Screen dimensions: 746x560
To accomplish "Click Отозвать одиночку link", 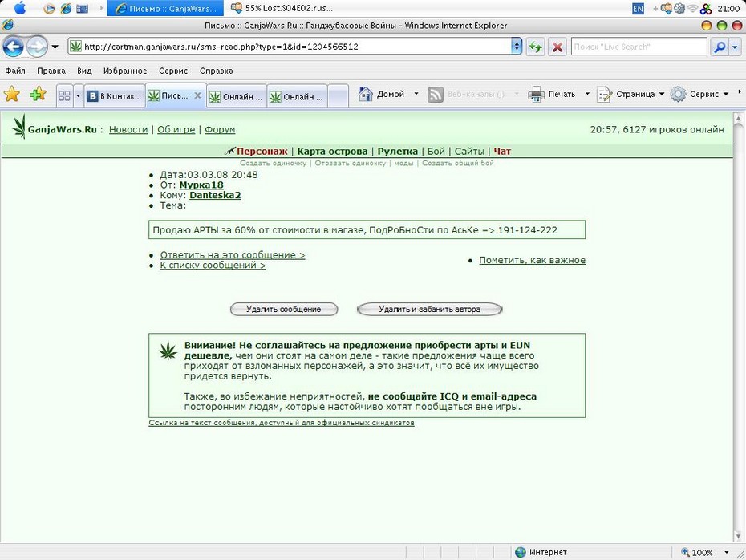I will (351, 163).
